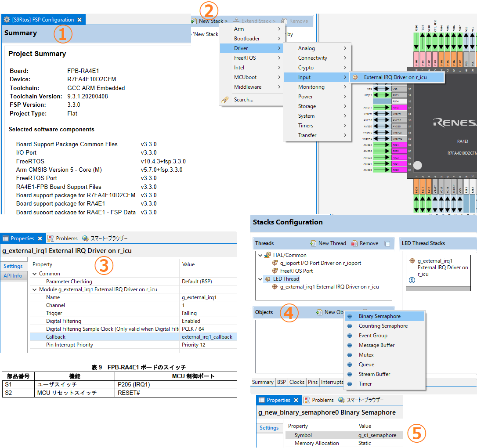
Task: Click the New Thread button
Action: (x=328, y=243)
